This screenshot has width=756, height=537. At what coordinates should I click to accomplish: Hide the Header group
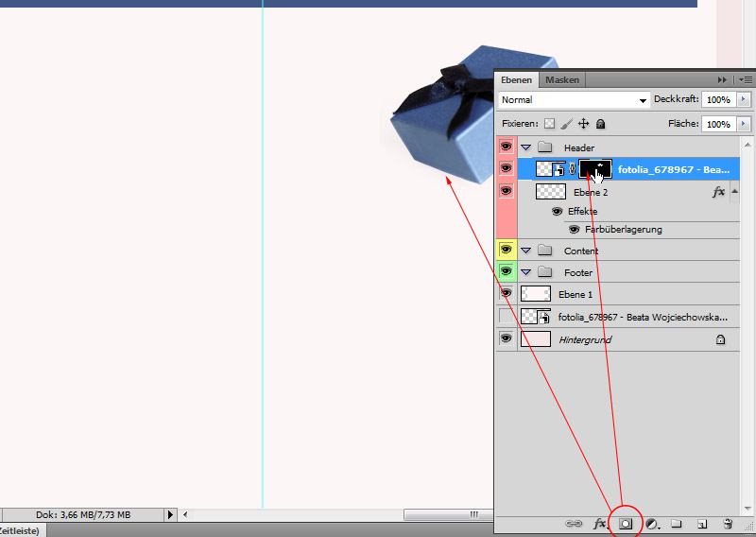506,147
